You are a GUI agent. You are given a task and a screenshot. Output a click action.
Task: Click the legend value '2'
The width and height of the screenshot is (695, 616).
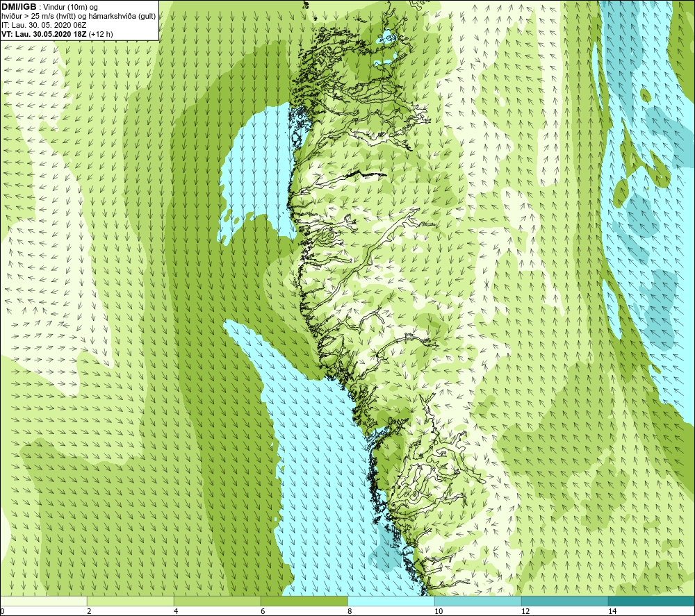[x=89, y=611]
